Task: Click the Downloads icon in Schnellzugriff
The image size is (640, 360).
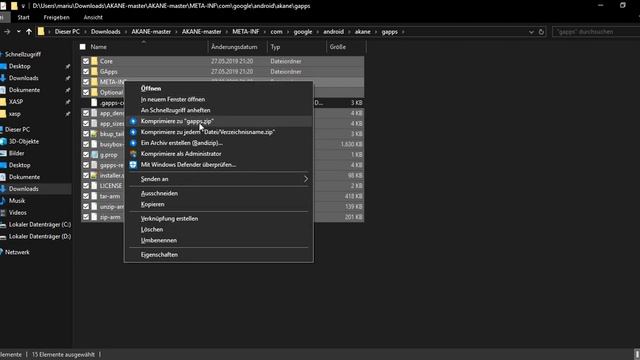Action: 3,78
